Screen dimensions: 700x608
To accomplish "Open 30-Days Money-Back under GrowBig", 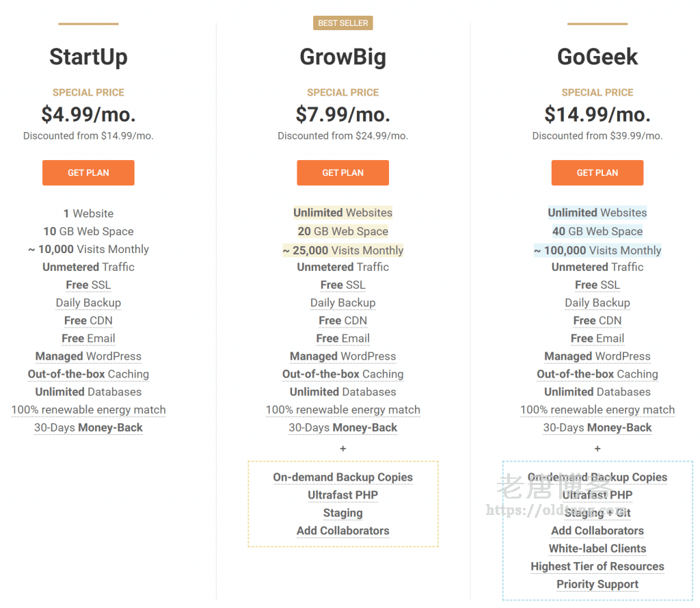I will pyautogui.click(x=342, y=427).
